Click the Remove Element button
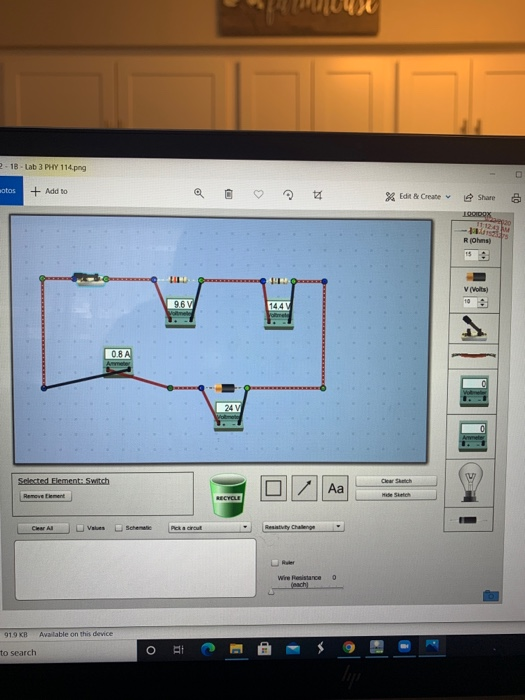 point(45,496)
